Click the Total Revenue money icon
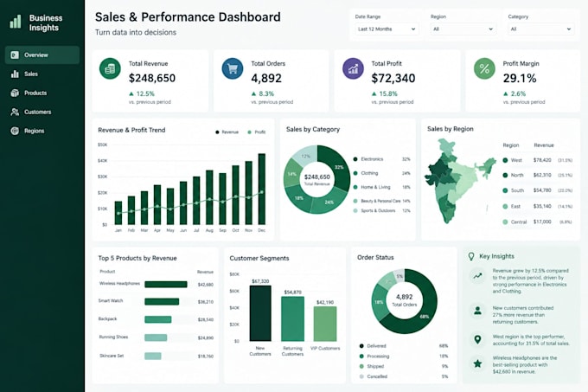 point(110,68)
